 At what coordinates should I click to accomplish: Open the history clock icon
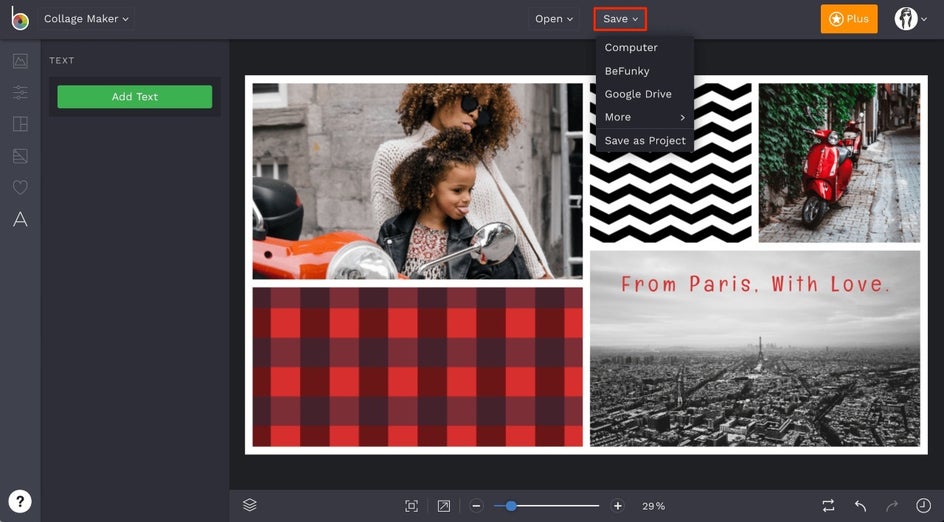tap(923, 506)
